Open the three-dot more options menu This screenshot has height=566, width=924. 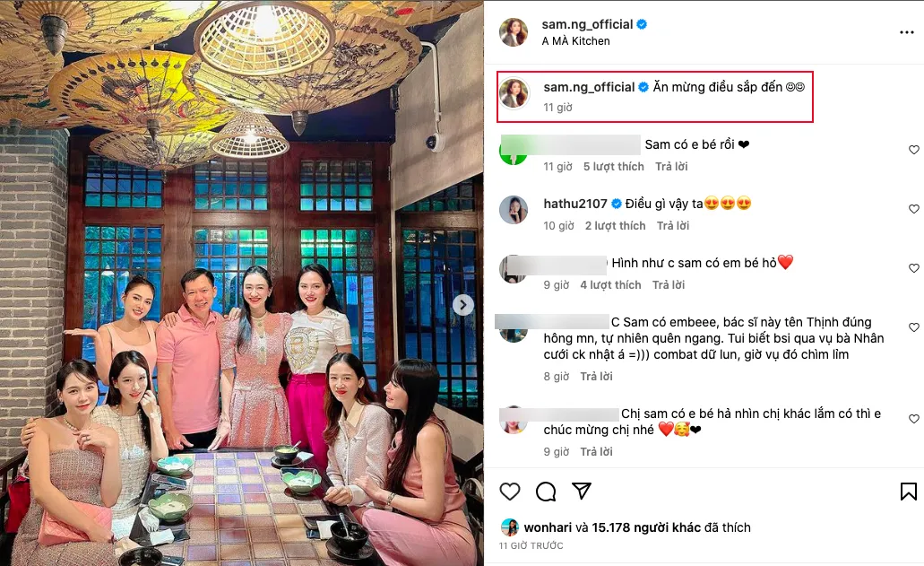[x=906, y=32]
